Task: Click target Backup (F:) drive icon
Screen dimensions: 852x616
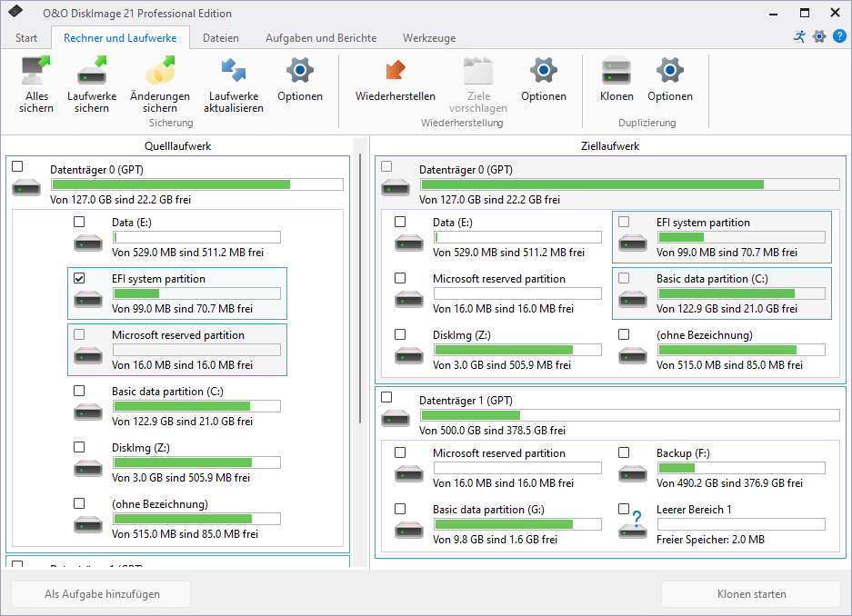Action: 633,473
